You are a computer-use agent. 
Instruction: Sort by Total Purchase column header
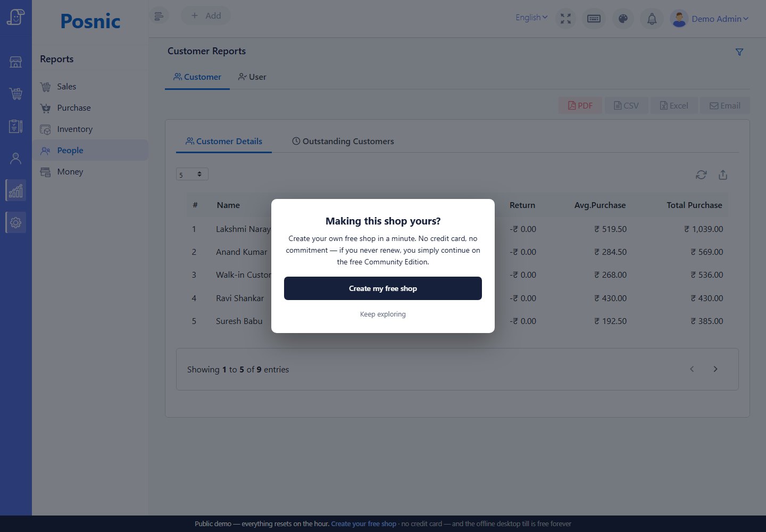(x=694, y=205)
